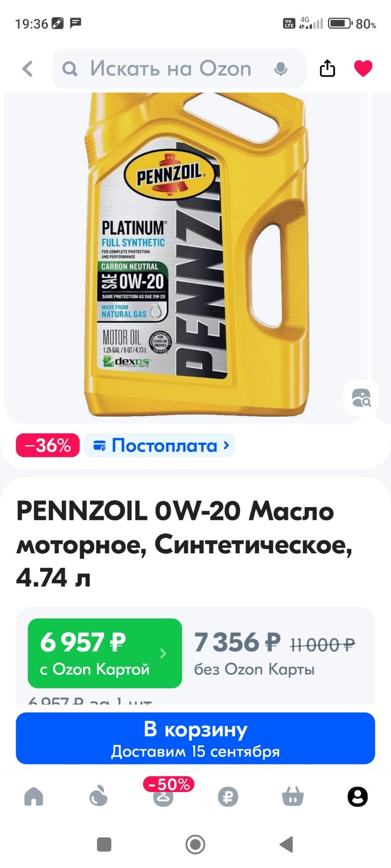Screen dimensions: 391x868
Task: Tap the В корзину button
Action: click(x=195, y=738)
